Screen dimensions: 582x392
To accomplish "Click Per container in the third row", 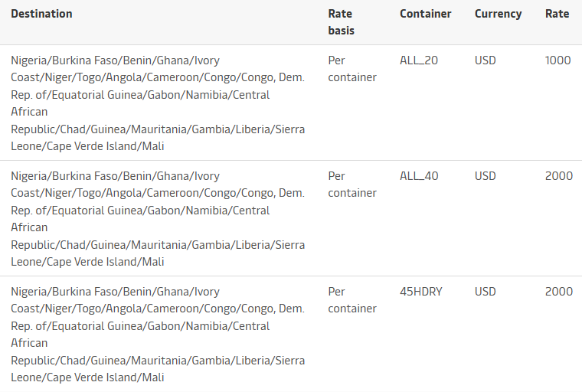I will point(351,300).
